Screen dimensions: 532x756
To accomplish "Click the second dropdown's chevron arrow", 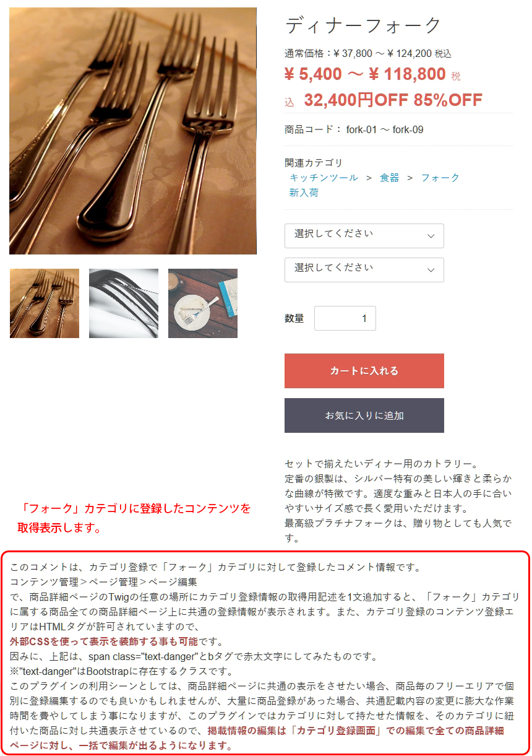I will click(431, 270).
